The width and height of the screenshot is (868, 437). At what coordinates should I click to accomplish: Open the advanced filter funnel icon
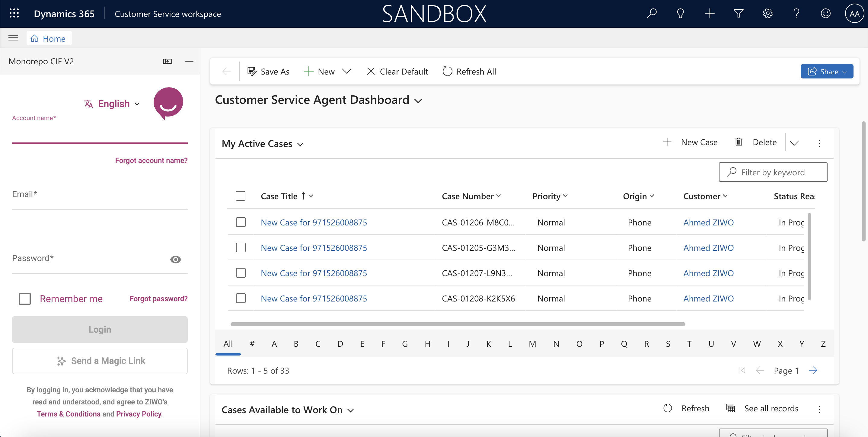pos(739,14)
